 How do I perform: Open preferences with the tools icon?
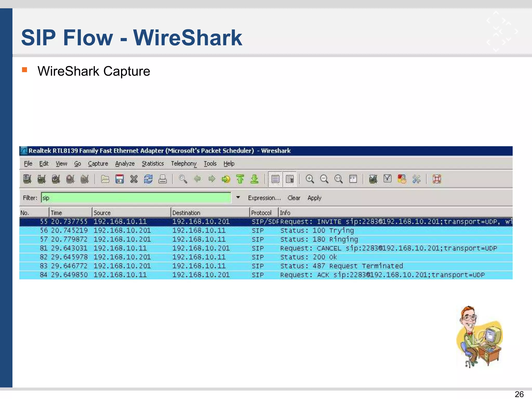coord(416,179)
